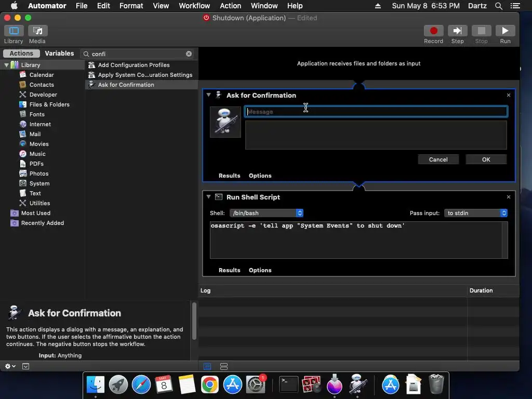Image resolution: width=532 pixels, height=399 pixels.
Task: Open the Shell /bin/bash dropdown
Action: click(x=267, y=212)
